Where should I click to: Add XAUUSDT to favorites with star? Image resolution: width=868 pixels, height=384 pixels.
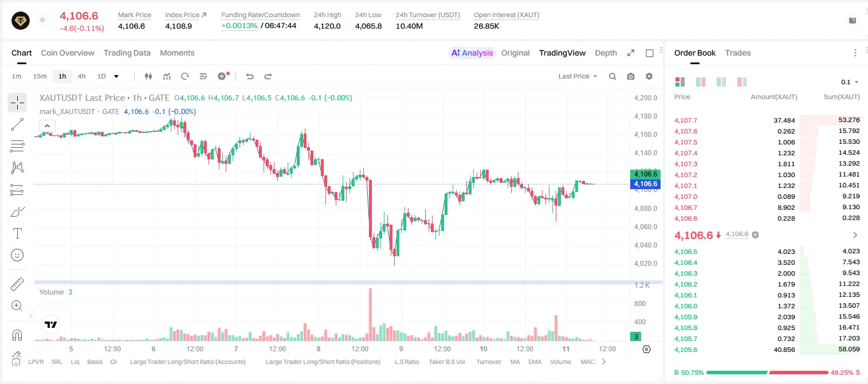point(42,20)
